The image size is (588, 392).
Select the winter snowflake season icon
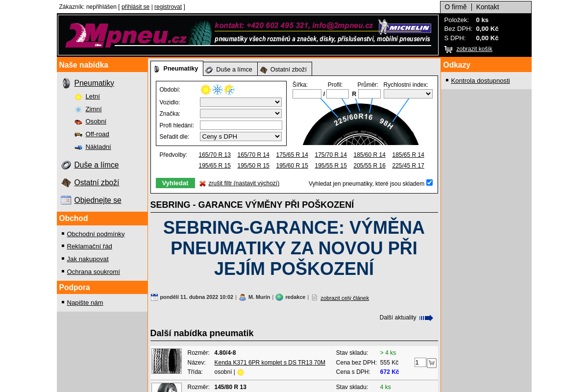(x=217, y=90)
